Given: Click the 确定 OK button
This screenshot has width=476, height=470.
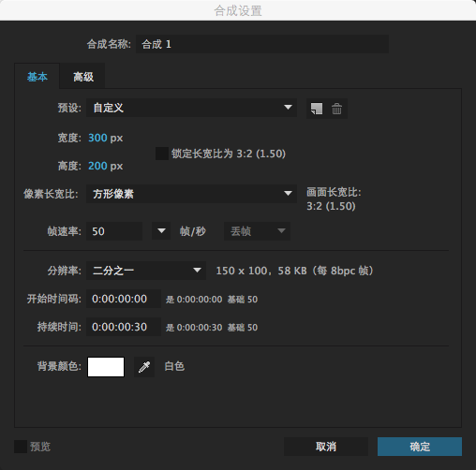Looking at the screenshot, I should tap(420, 447).
